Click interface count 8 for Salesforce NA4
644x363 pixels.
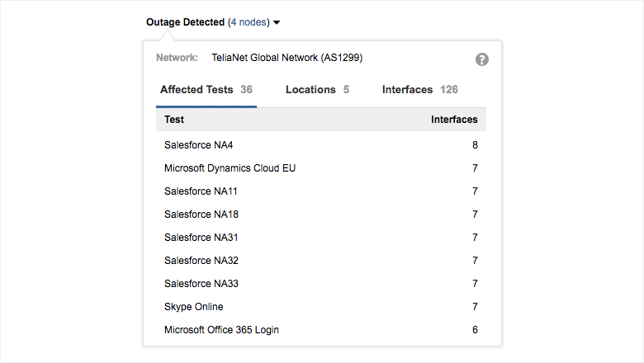475,145
